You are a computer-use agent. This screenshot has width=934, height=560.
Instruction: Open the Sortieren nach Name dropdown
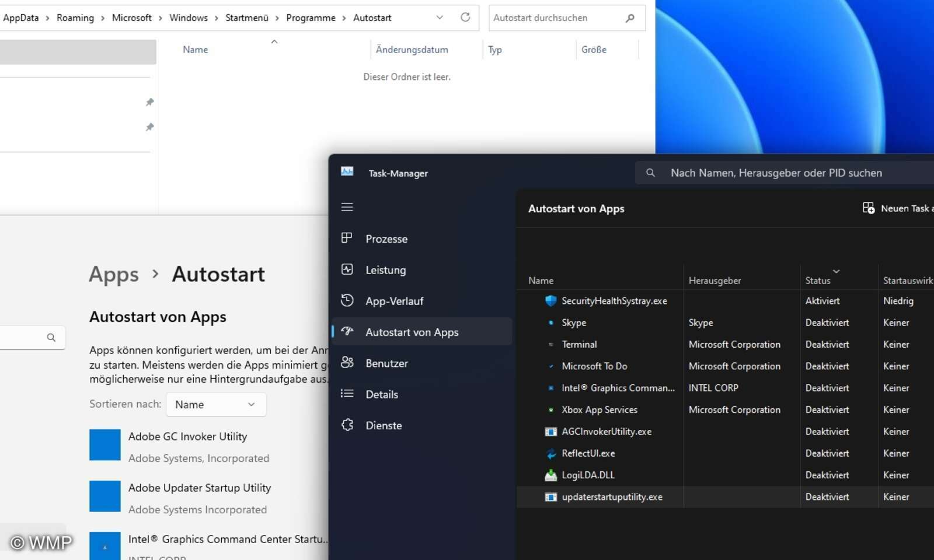tap(215, 404)
